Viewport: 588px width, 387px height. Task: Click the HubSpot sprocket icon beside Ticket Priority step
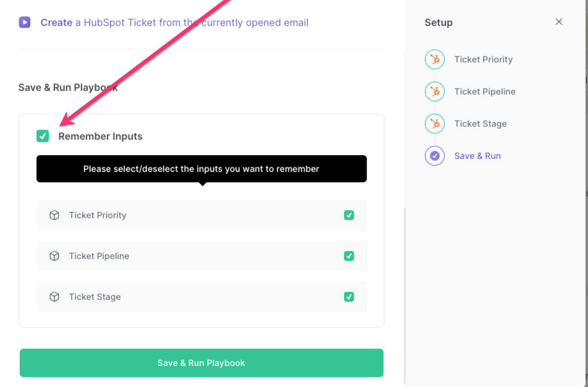[x=434, y=59]
